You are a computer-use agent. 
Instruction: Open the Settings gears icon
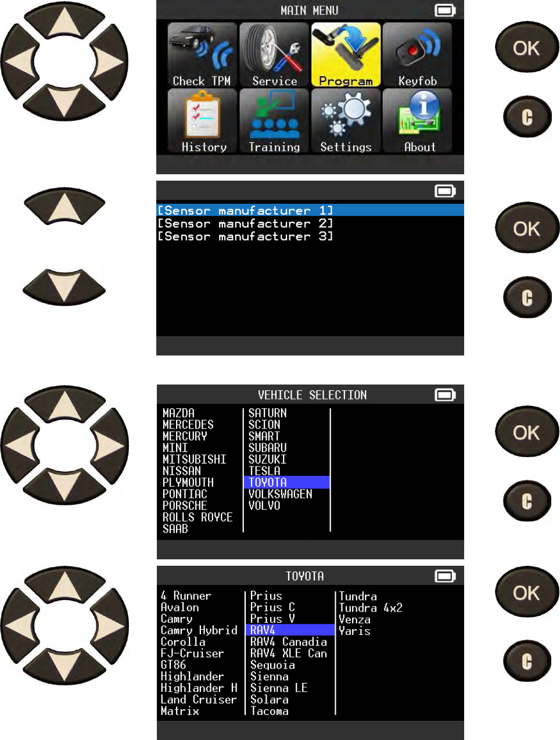[346, 121]
